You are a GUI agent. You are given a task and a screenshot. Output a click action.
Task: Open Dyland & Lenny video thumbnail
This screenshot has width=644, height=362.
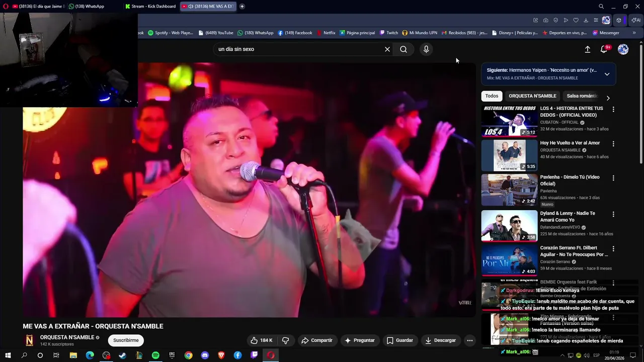click(x=509, y=226)
